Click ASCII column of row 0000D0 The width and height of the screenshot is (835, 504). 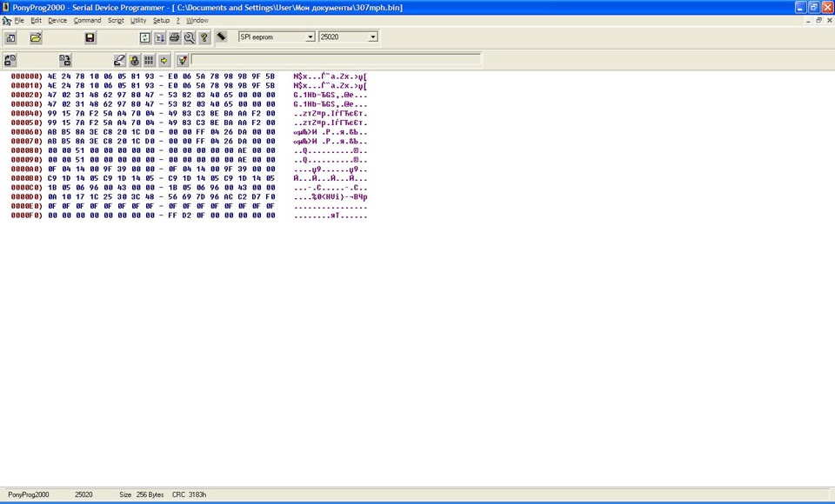331,197
